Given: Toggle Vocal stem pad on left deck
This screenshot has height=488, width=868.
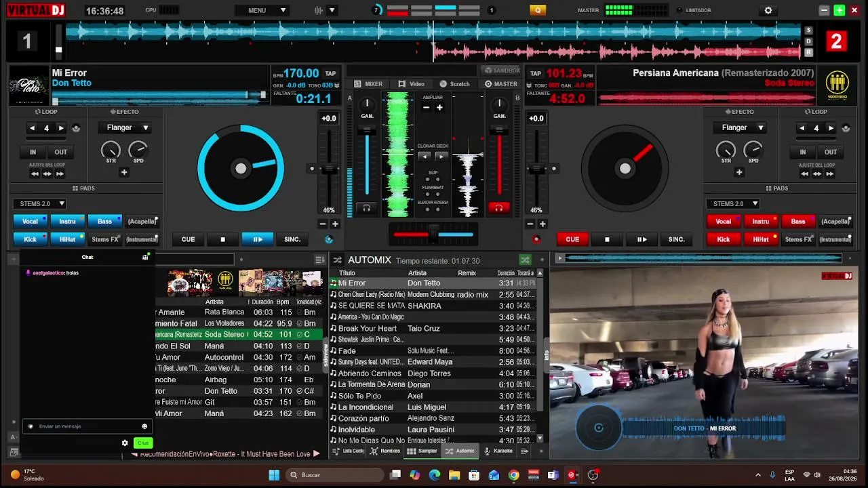Looking at the screenshot, I should click(x=30, y=221).
